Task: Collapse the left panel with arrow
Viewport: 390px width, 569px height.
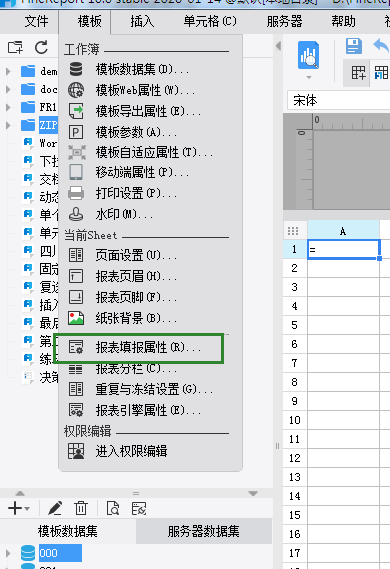Action: [x=278, y=46]
